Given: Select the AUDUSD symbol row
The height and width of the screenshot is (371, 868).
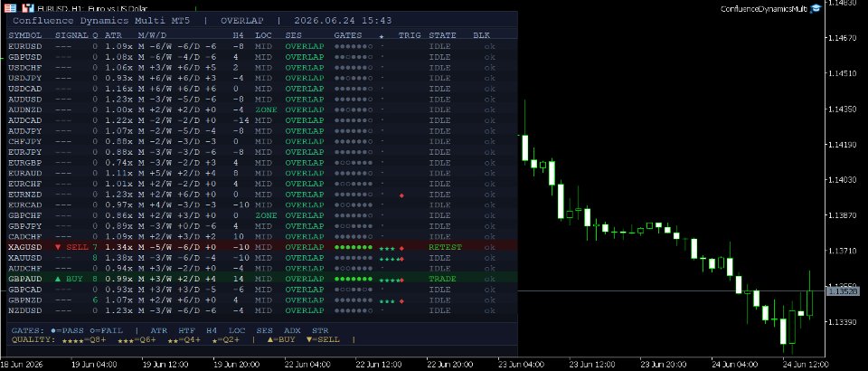Looking at the screenshot, I should click(x=262, y=100).
